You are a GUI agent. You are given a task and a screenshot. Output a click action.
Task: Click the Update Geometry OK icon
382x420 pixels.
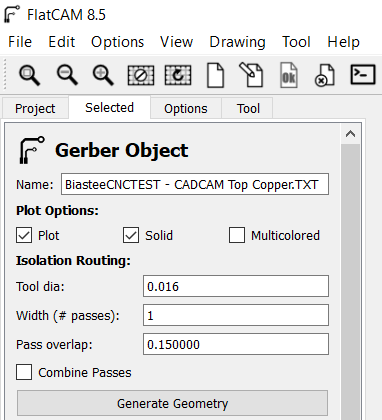tap(289, 75)
